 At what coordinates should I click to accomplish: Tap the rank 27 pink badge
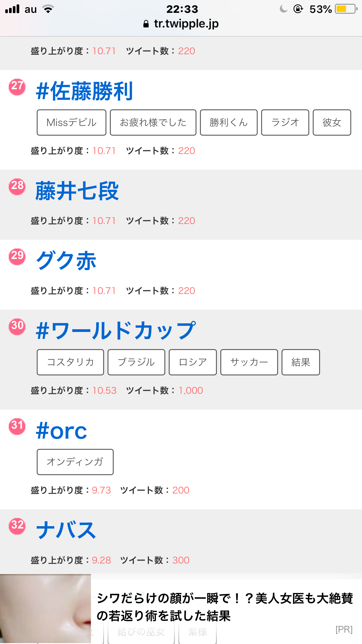pos(17,87)
